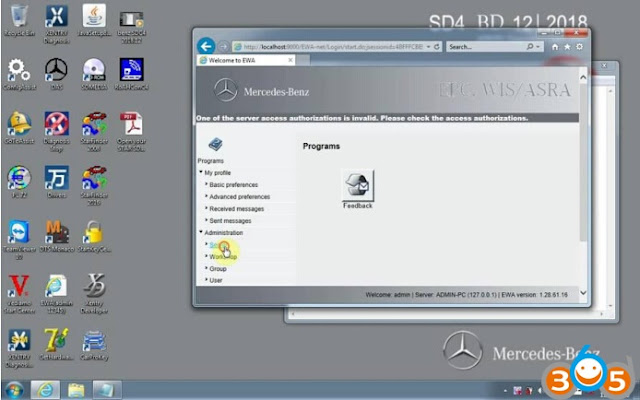Click the Programs label in the sidebar

[x=211, y=161]
